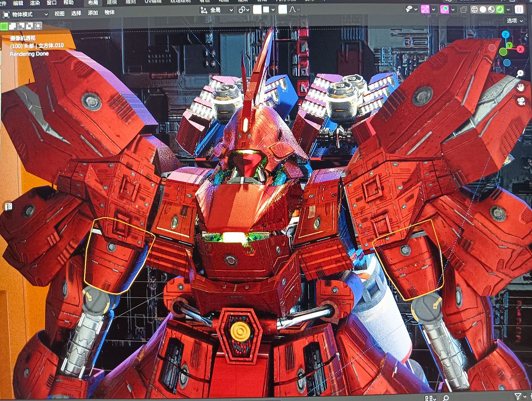Open the 全局 transform orientation dropdown

pos(217,10)
